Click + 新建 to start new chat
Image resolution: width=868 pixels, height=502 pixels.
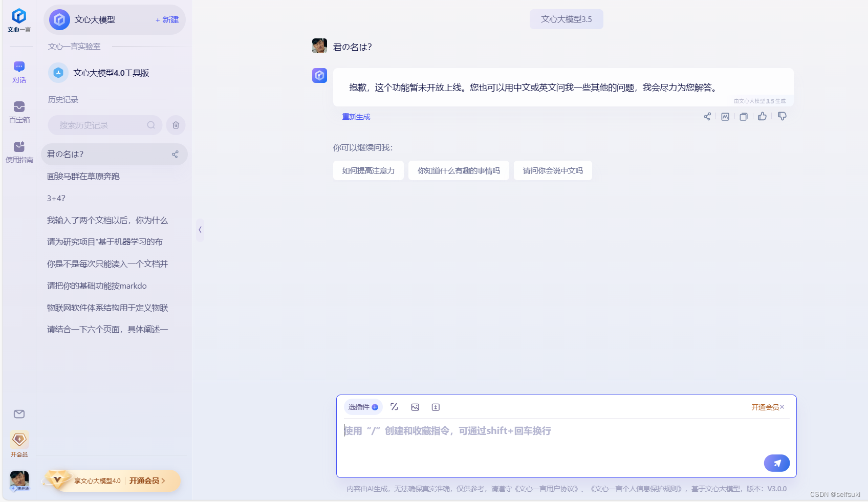(x=167, y=20)
